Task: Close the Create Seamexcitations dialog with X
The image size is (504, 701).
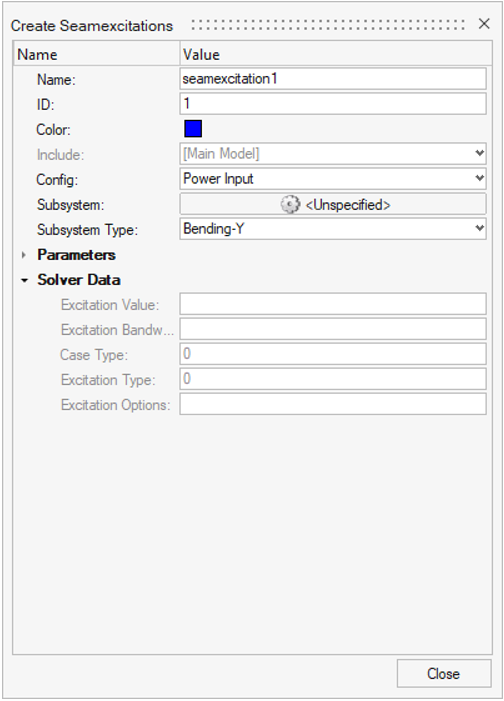Action: pos(484,24)
